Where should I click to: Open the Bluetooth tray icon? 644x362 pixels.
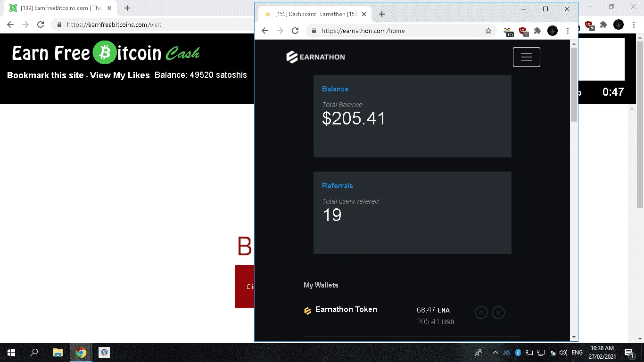518,353
